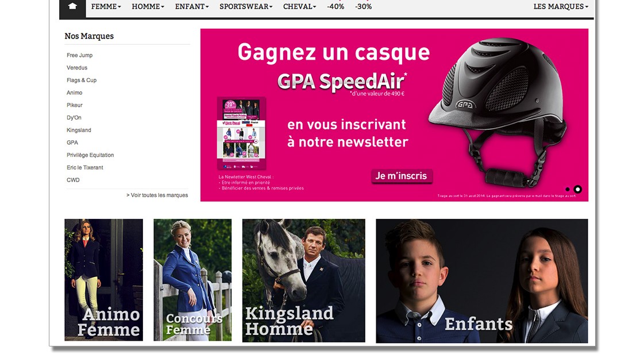The height and width of the screenshot is (362, 644).
Task: Open the ENFANT menu
Action: coord(192,6)
